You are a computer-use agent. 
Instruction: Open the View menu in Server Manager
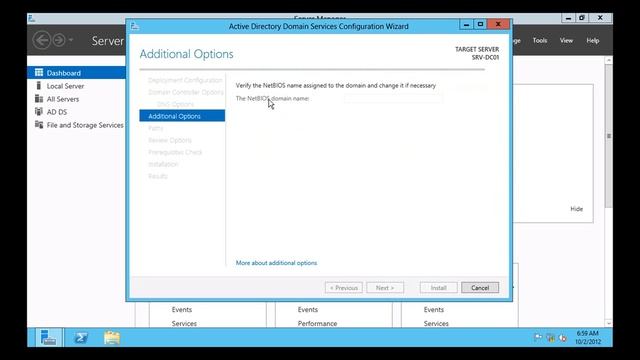click(566, 40)
